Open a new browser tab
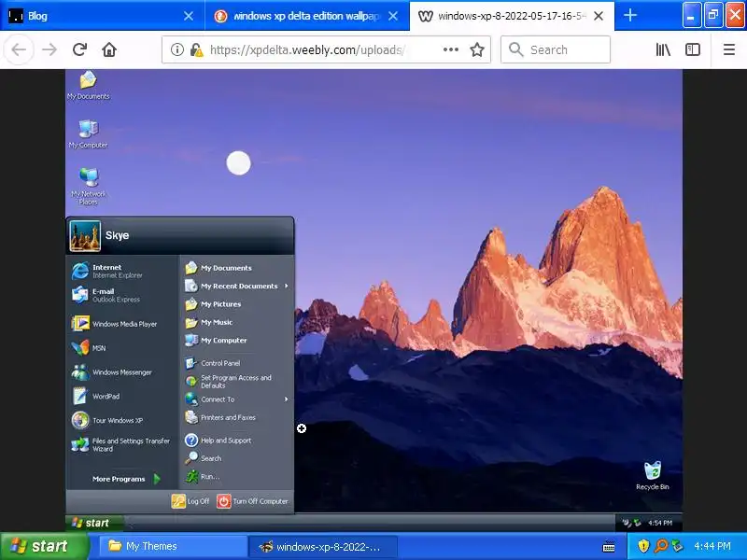 point(629,16)
